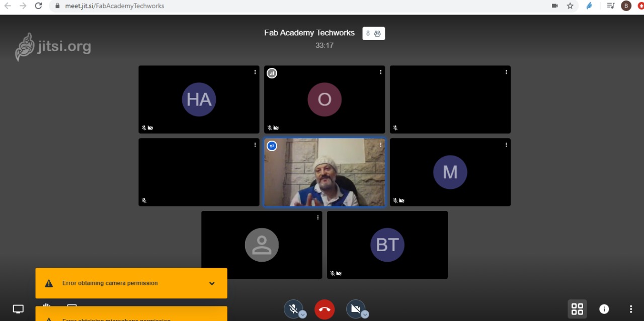Viewport: 644px width, 321px height.
Task: Open the info share icon
Action: pos(604,309)
